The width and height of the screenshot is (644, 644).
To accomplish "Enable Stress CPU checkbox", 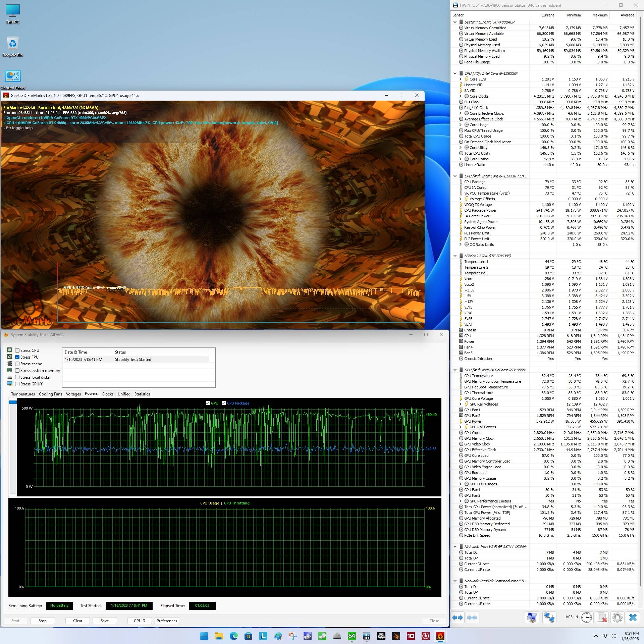I will (17, 350).
